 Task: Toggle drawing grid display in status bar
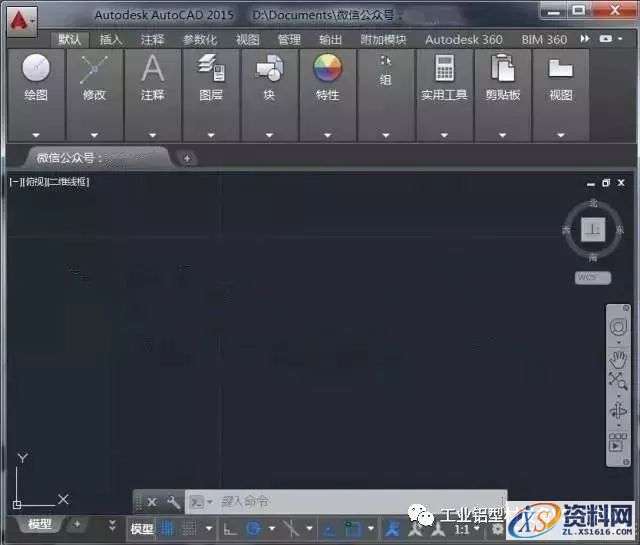[167, 529]
